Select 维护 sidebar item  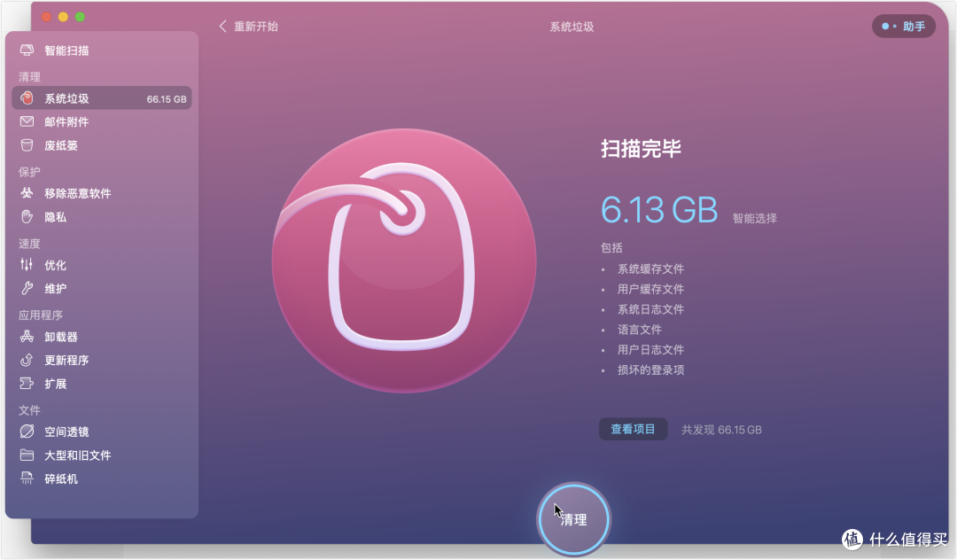(x=101, y=288)
